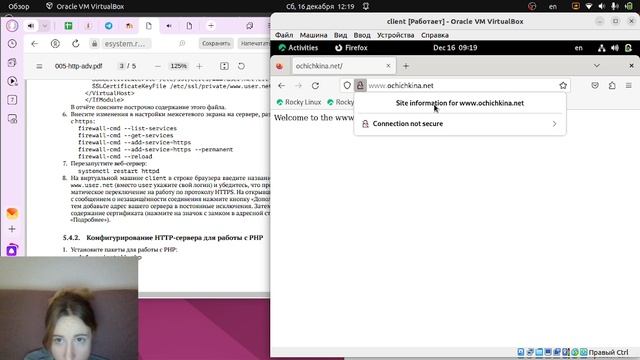
Task: Click the fit-to-page icon in PDF toolbar
Action: 224,66
